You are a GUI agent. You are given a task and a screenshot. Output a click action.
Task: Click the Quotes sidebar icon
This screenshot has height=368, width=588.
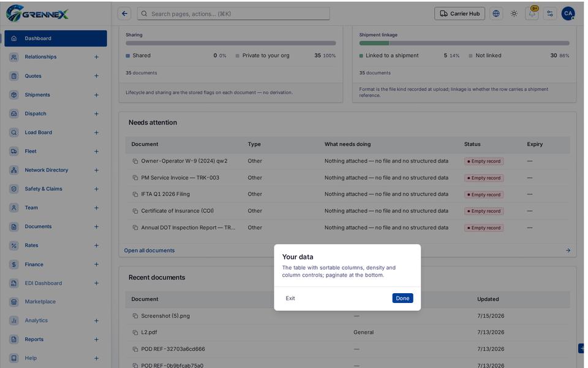(14, 76)
